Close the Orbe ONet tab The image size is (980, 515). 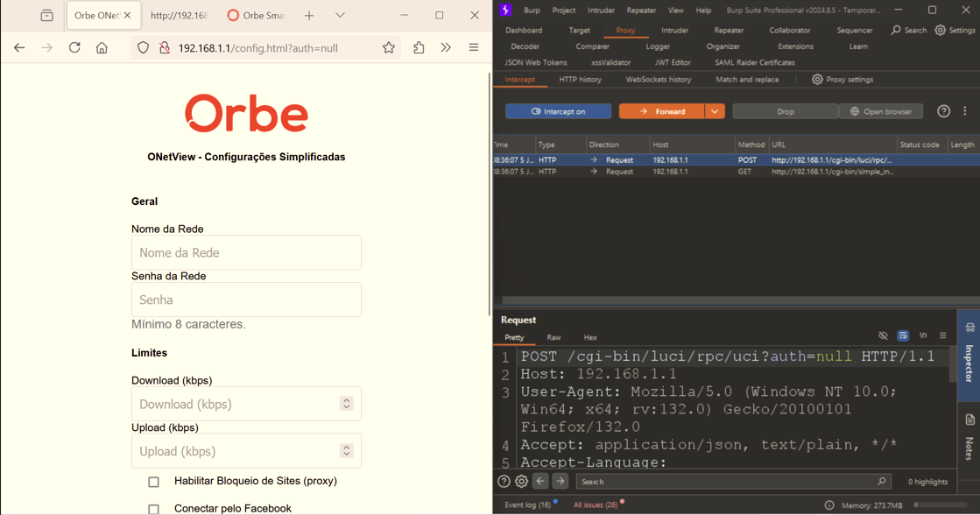[128, 16]
